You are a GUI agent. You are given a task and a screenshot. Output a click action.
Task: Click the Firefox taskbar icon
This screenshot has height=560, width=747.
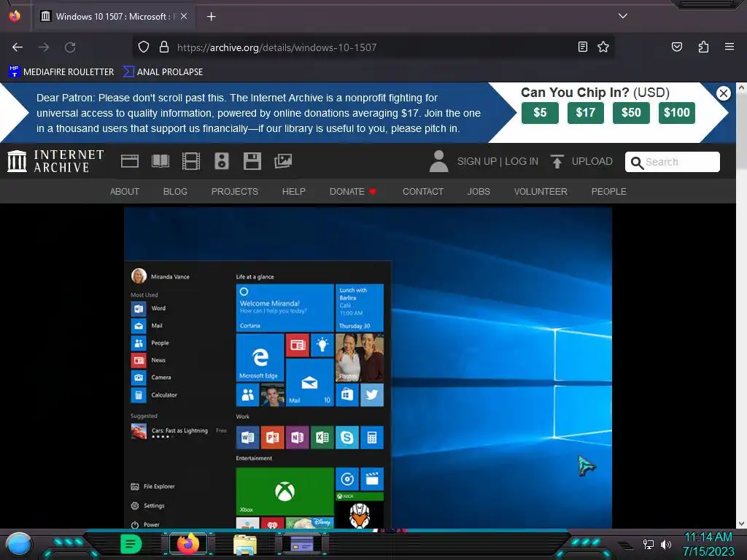pyautogui.click(x=187, y=544)
